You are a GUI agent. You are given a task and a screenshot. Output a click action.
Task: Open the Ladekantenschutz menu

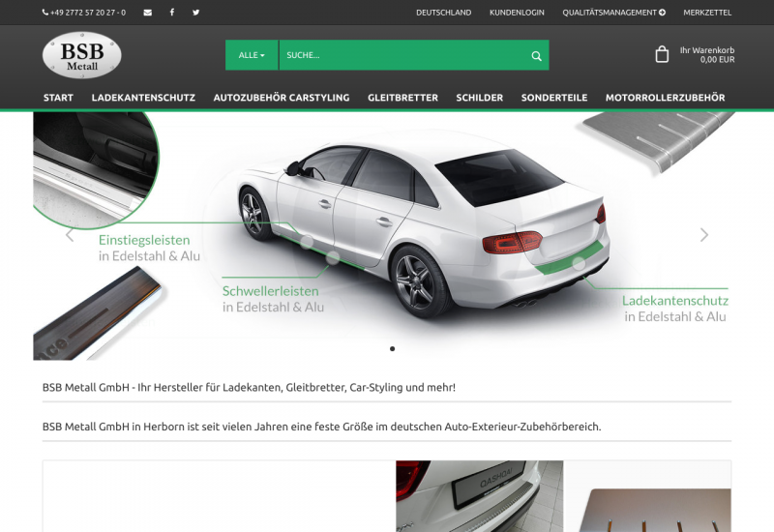[x=143, y=98]
